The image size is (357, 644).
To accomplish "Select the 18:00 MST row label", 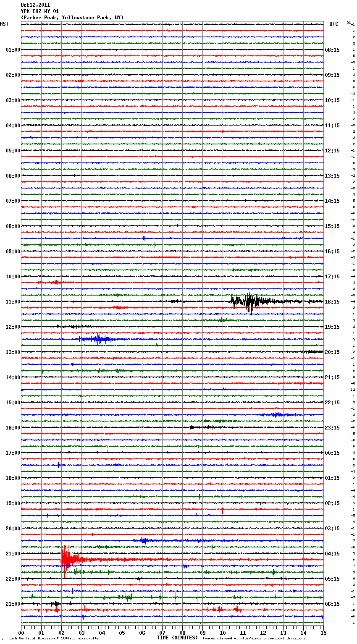I will [x=13, y=478].
